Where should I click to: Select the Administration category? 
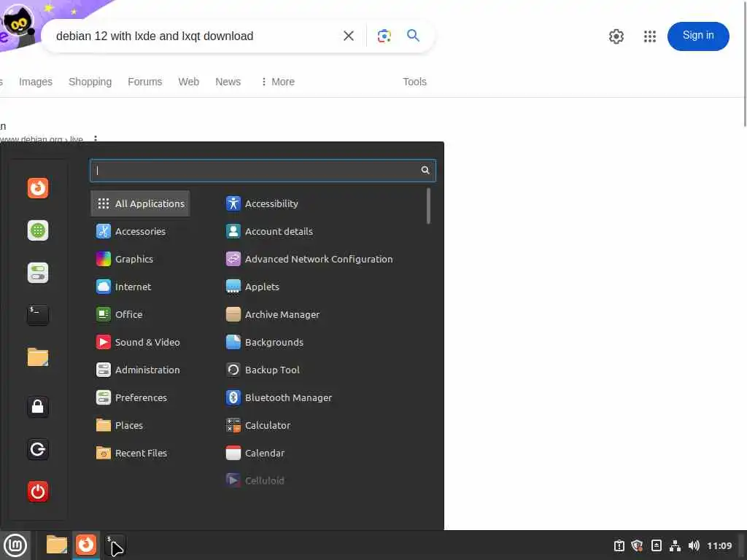click(x=138, y=370)
